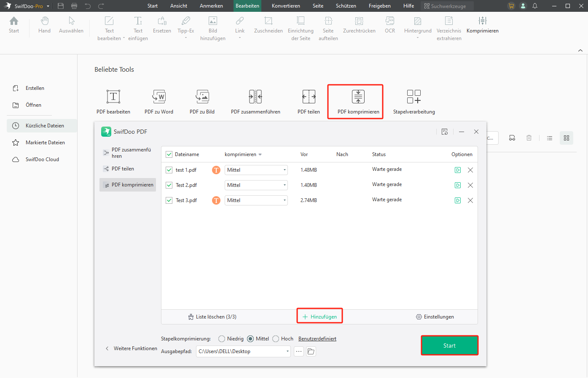The height and width of the screenshot is (378, 588).
Task: Switch to list view of recent files
Action: 550,138
